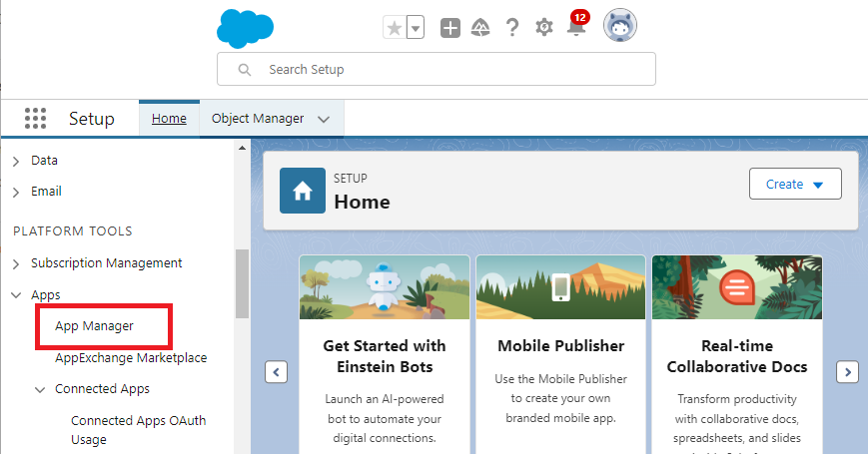Click the Data tree label
Image resolution: width=868 pixels, height=454 pixels.
(x=44, y=161)
